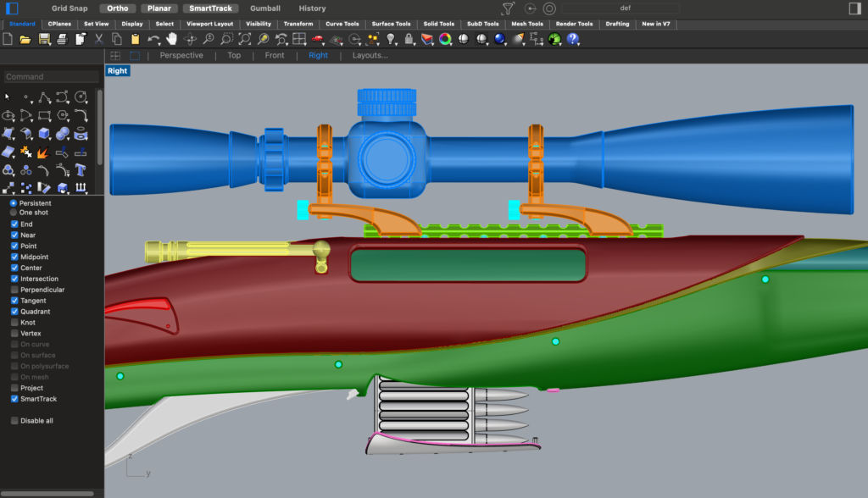The image size is (868, 498).
Task: Select the One shot radio option
Action: [x=14, y=213]
